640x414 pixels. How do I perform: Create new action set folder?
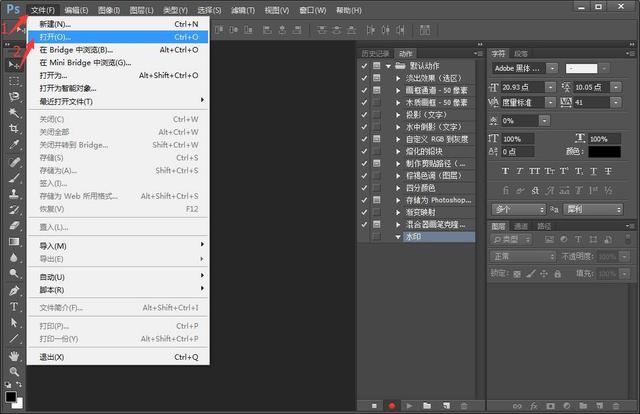pos(427,406)
